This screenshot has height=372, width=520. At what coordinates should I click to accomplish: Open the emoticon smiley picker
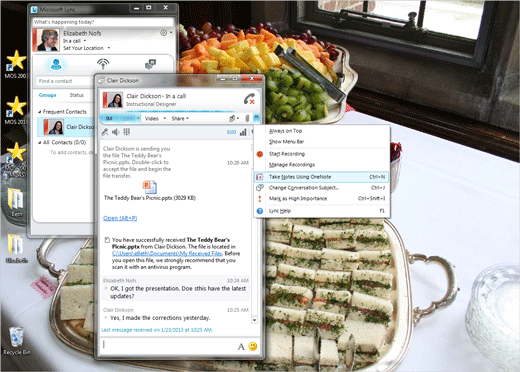tap(253, 346)
